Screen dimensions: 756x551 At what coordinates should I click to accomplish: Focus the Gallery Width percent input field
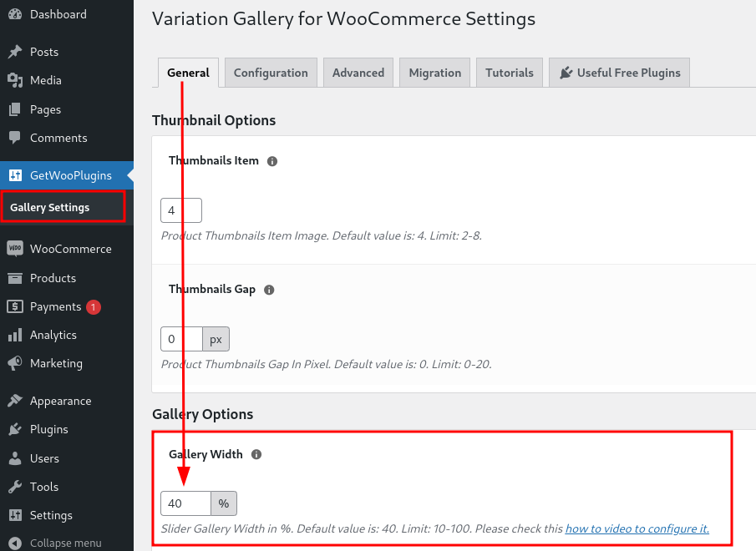point(186,503)
